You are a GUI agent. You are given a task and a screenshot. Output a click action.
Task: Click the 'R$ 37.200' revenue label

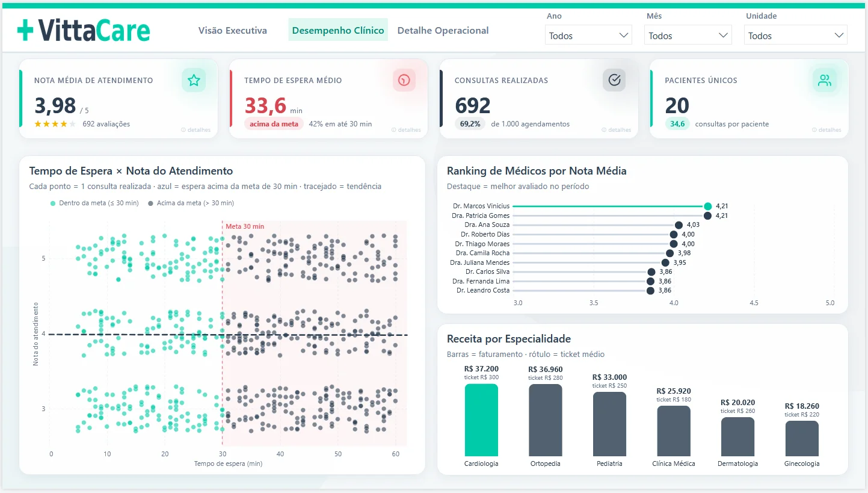click(x=481, y=369)
